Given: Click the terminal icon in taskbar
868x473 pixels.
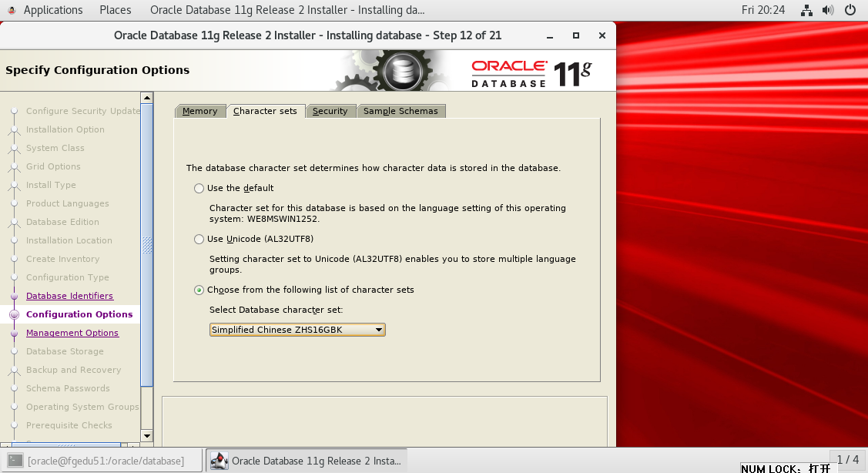Looking at the screenshot, I should click(15, 461).
